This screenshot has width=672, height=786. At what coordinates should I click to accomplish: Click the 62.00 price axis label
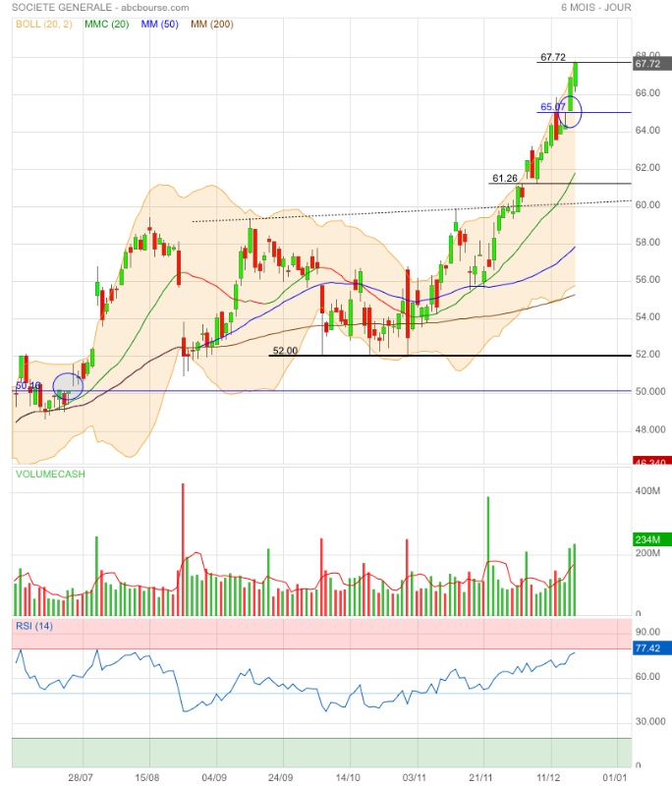[x=647, y=167]
